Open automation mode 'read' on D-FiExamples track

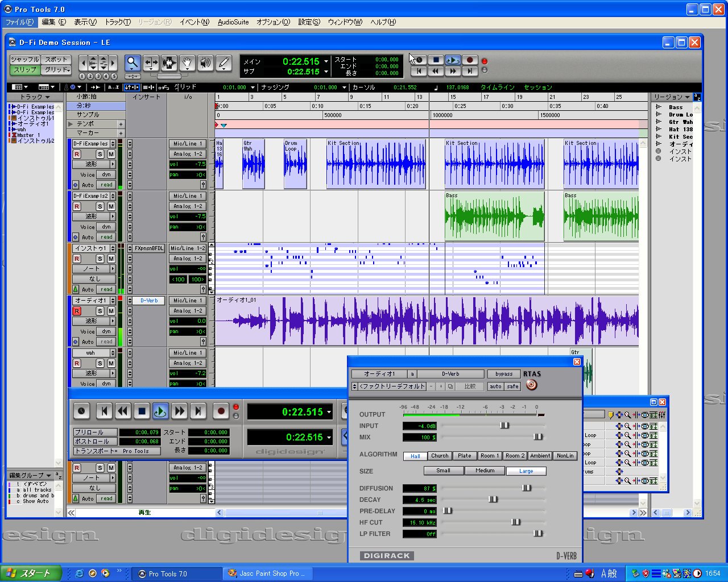click(106, 185)
